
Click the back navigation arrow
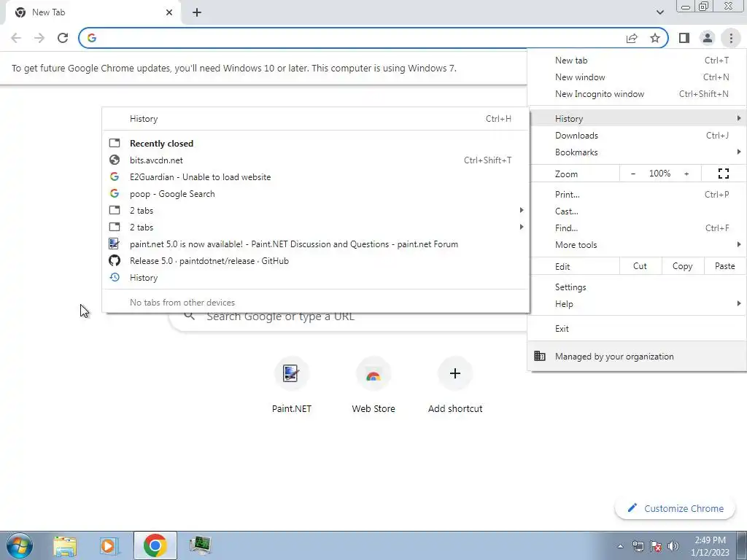click(x=16, y=38)
